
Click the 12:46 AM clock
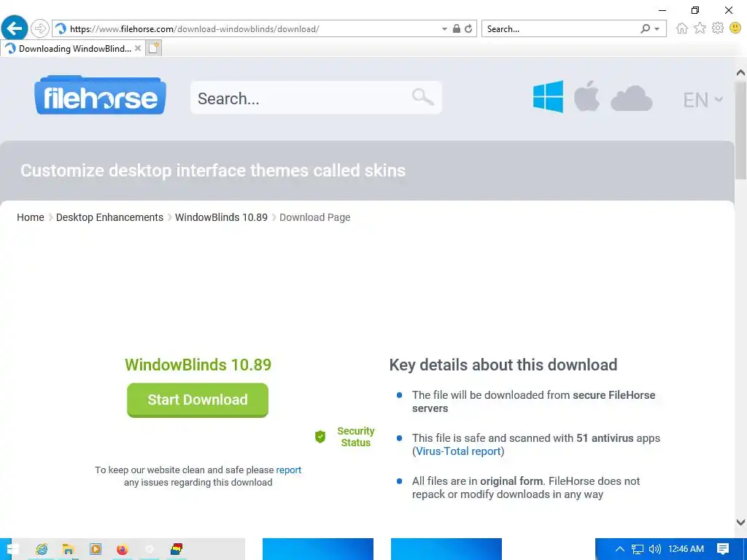(686, 549)
